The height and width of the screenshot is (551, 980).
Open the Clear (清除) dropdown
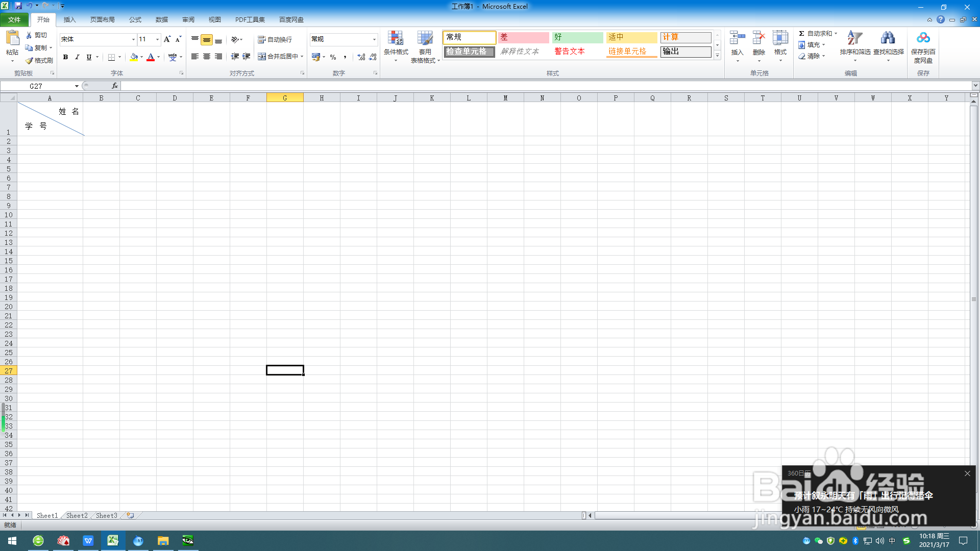tap(812, 56)
